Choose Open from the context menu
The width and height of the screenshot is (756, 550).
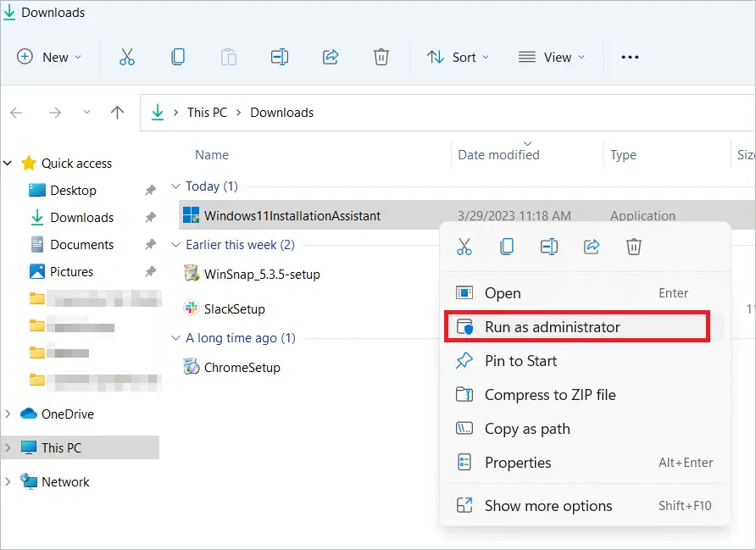[x=585, y=293]
